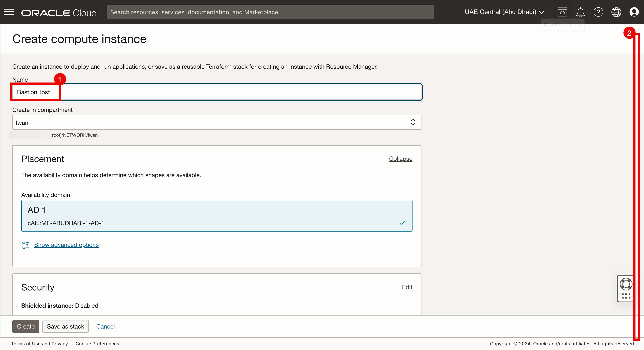
Task: Cancel instance creation
Action: click(x=105, y=326)
